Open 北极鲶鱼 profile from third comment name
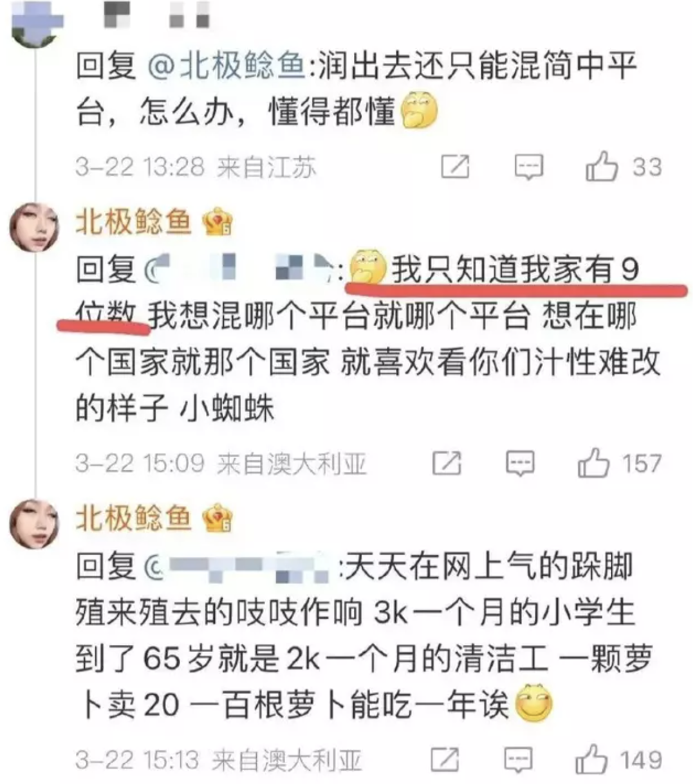The width and height of the screenshot is (695, 784). pos(134,518)
